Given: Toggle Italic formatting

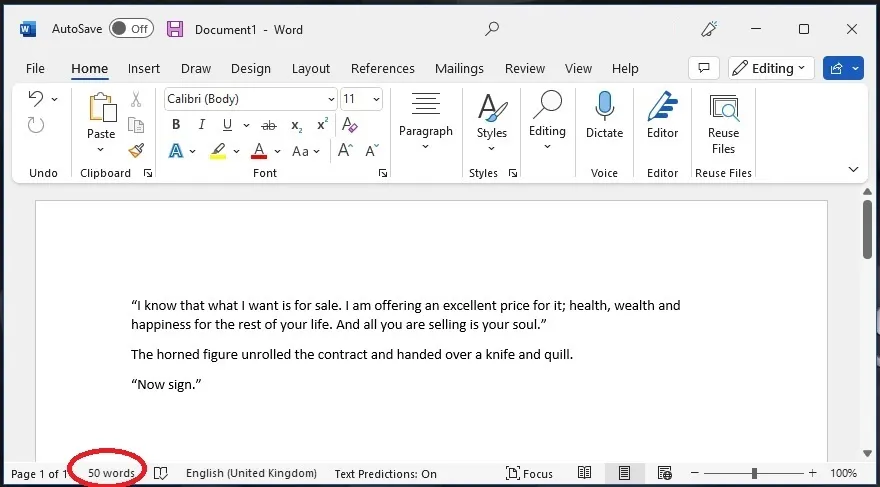Looking at the screenshot, I should tap(202, 125).
